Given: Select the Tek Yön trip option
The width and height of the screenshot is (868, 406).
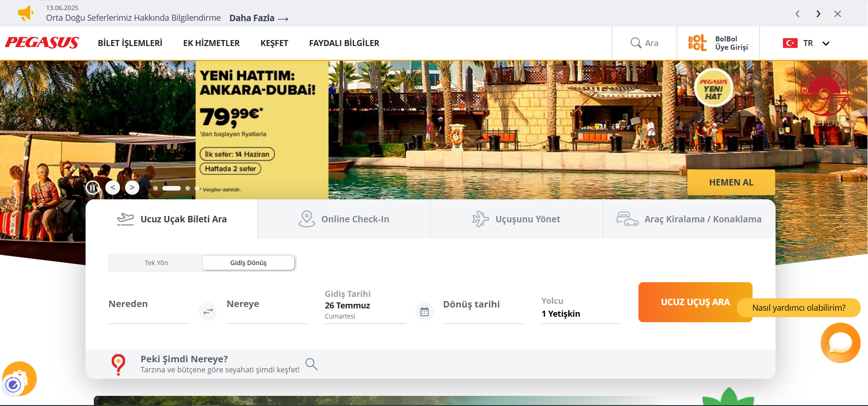Looking at the screenshot, I should pyautogui.click(x=156, y=263).
